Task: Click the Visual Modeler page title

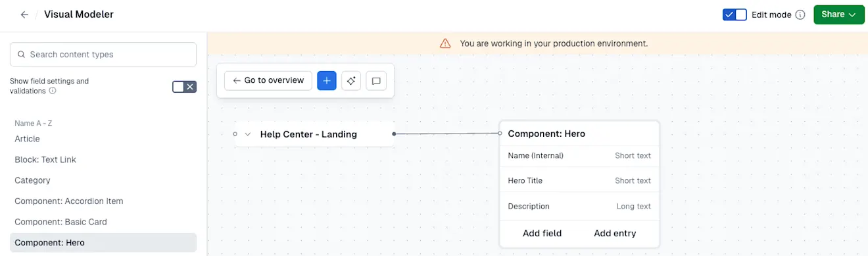Action: 79,14
